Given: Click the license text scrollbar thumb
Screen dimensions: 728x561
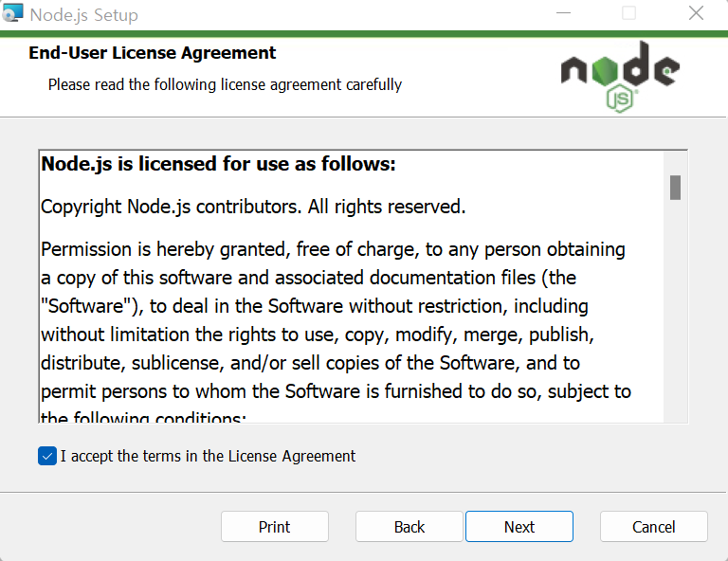Looking at the screenshot, I should tap(675, 188).
